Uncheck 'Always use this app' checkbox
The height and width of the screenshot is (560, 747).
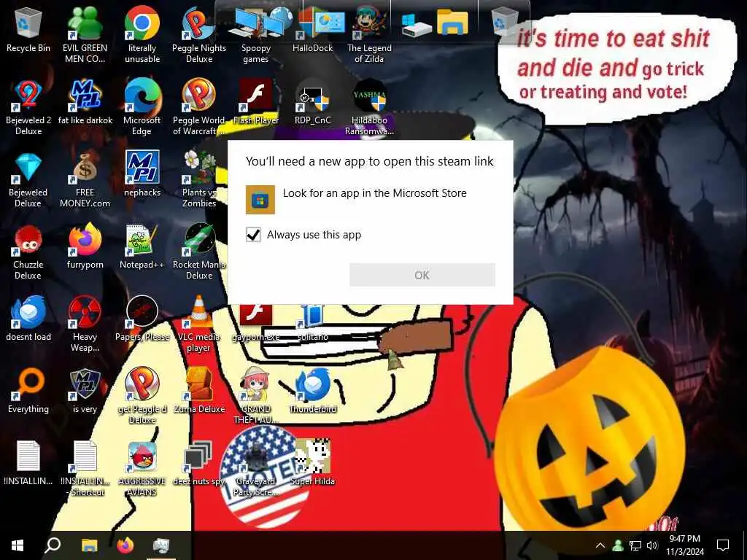[x=253, y=234]
